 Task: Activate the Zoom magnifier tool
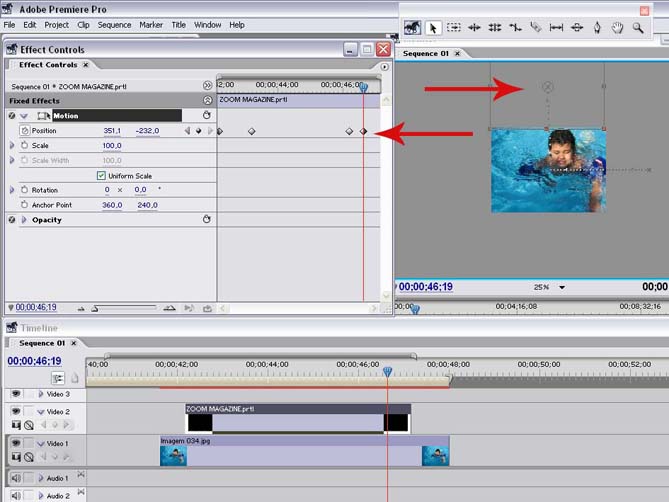pos(638,28)
